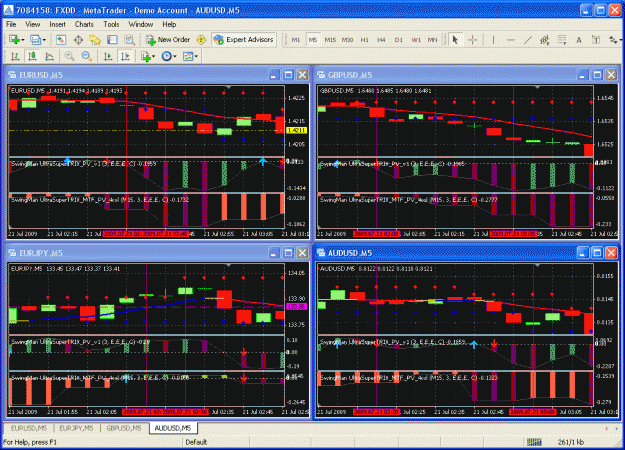625x450 pixels.
Task: Select H1 timeframe
Action: coord(364,40)
